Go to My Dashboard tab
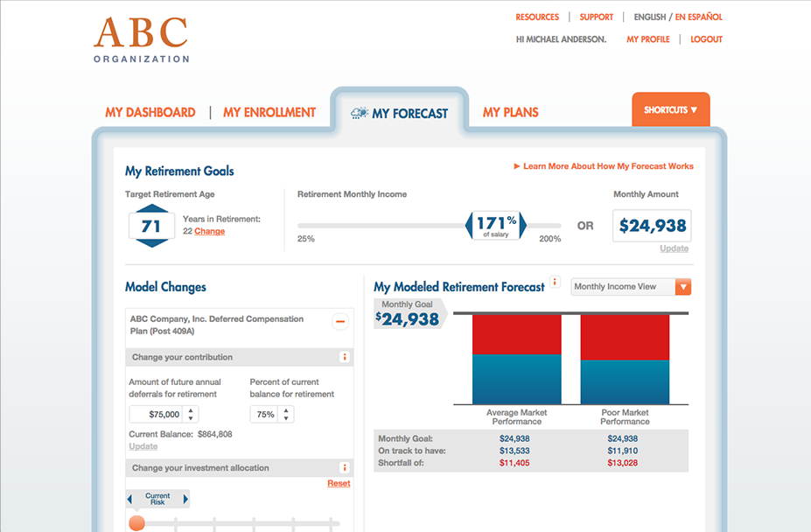 [150, 112]
